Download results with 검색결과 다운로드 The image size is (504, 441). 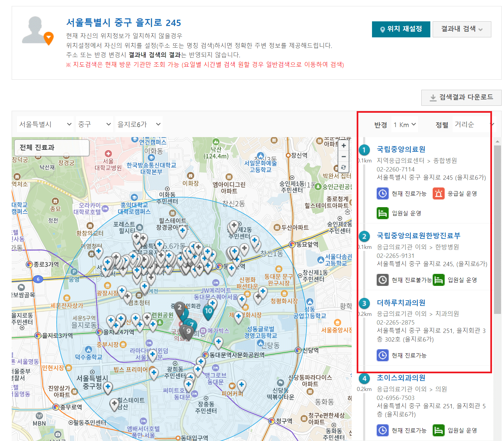coord(461,97)
